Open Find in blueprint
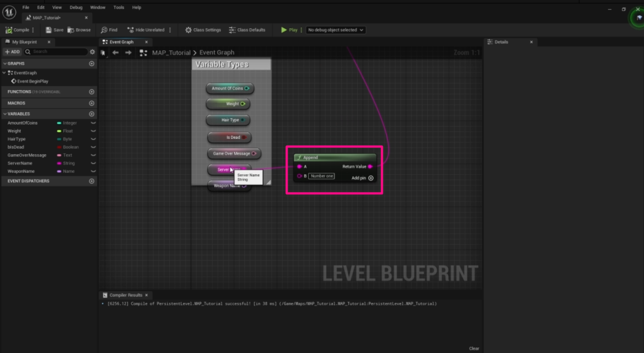 pos(109,30)
